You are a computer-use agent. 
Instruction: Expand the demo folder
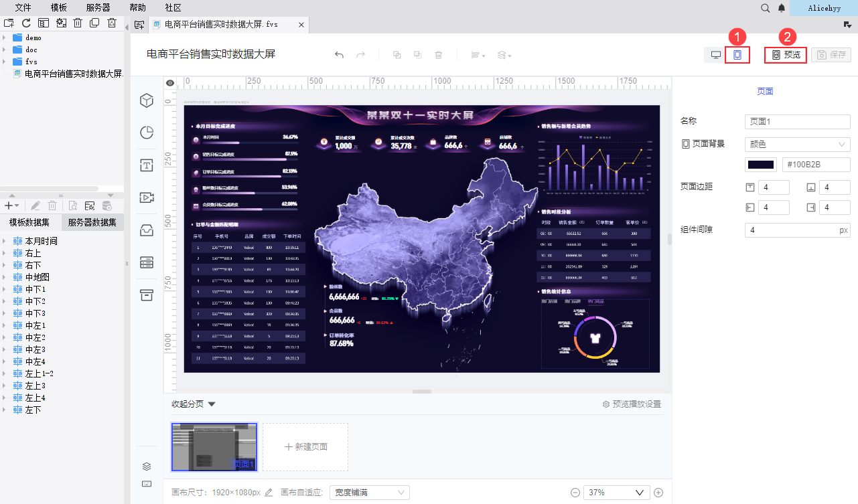click(4, 37)
